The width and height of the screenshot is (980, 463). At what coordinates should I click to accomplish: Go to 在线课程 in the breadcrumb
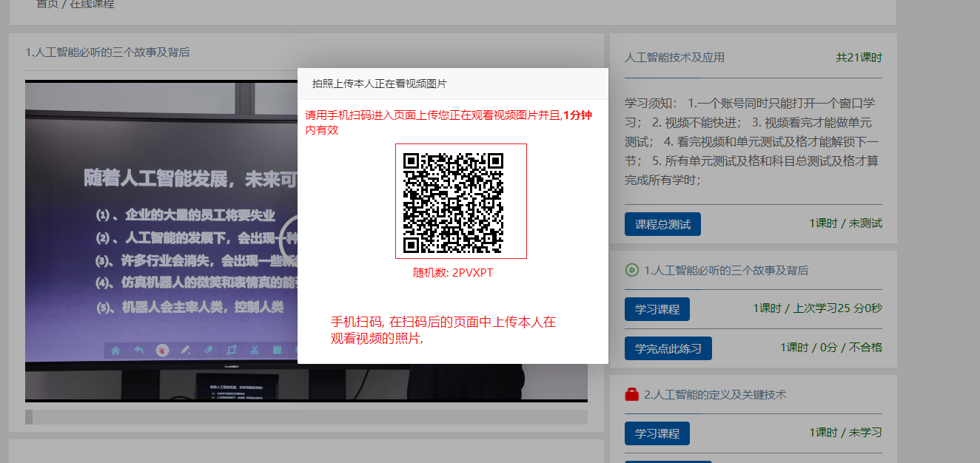[93, 4]
